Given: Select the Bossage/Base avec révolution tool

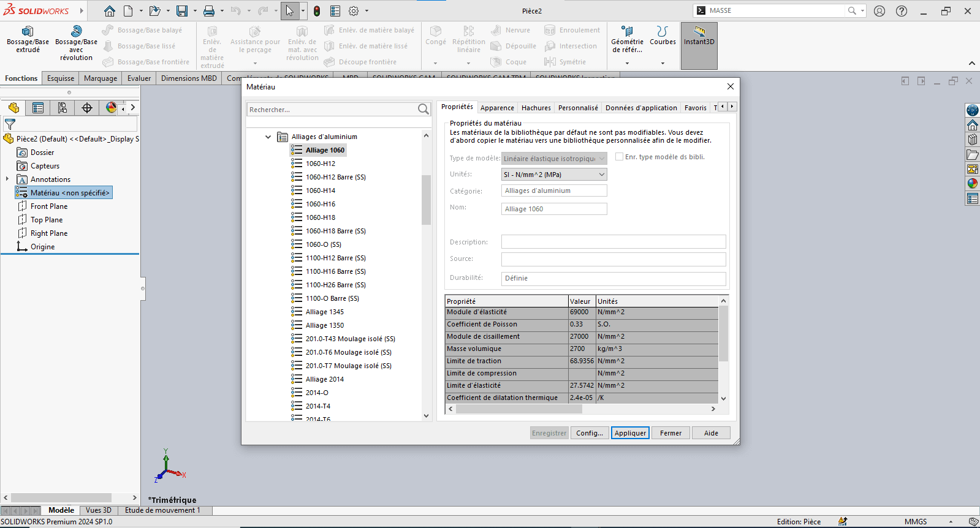Looking at the screenshot, I should pos(76,32).
